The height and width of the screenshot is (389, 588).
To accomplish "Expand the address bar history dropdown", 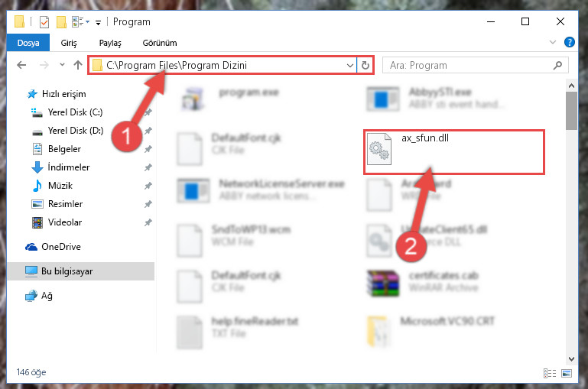I will pos(350,66).
